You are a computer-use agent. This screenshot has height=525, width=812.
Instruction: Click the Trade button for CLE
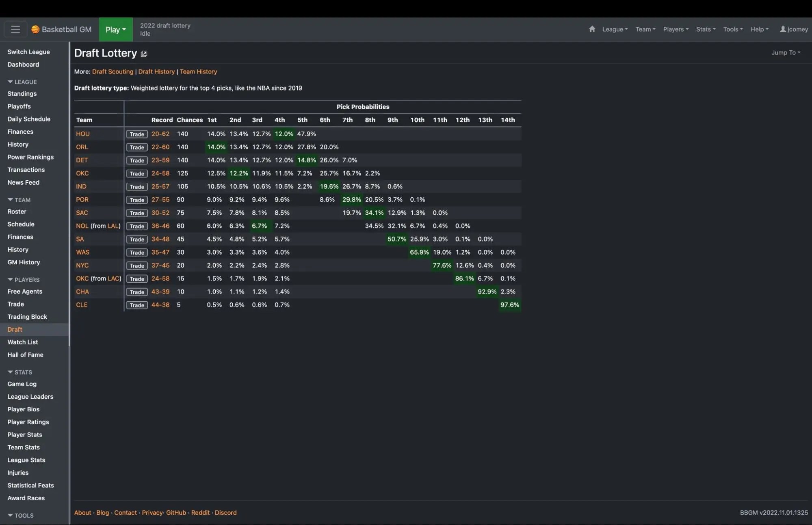[137, 305]
